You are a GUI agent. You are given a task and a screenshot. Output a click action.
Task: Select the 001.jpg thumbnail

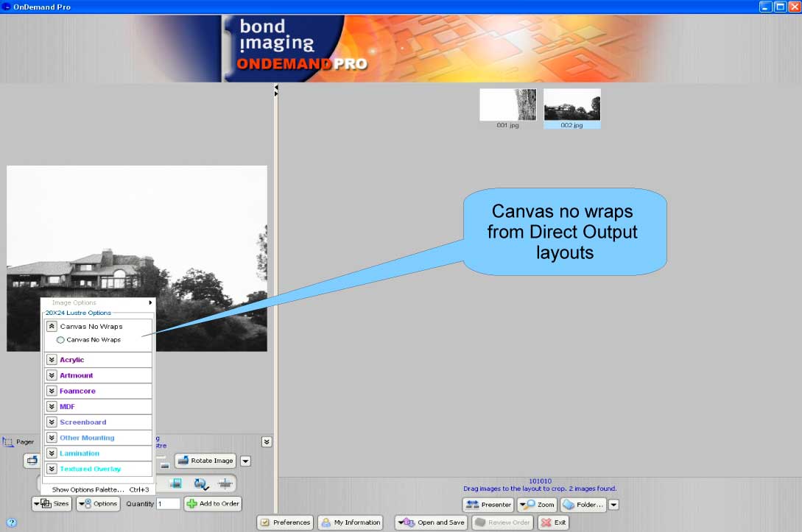[507, 105]
